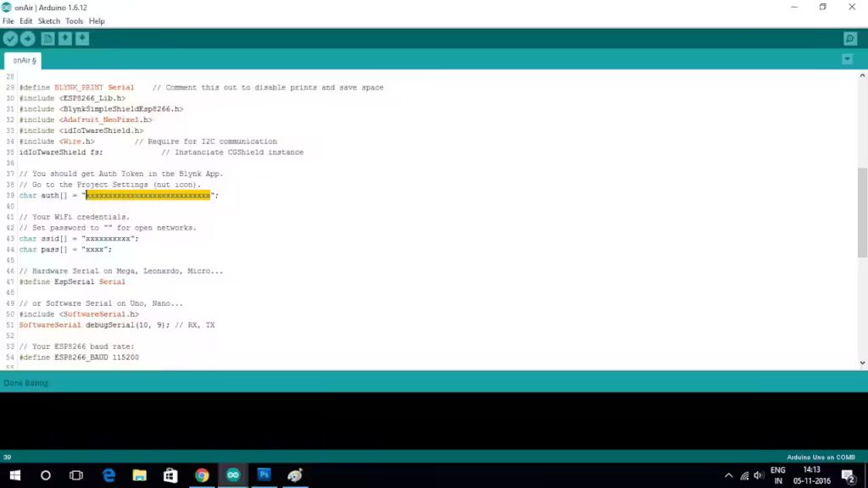868x488 pixels.
Task: Click the Wire.h include line
Action: pos(148,141)
